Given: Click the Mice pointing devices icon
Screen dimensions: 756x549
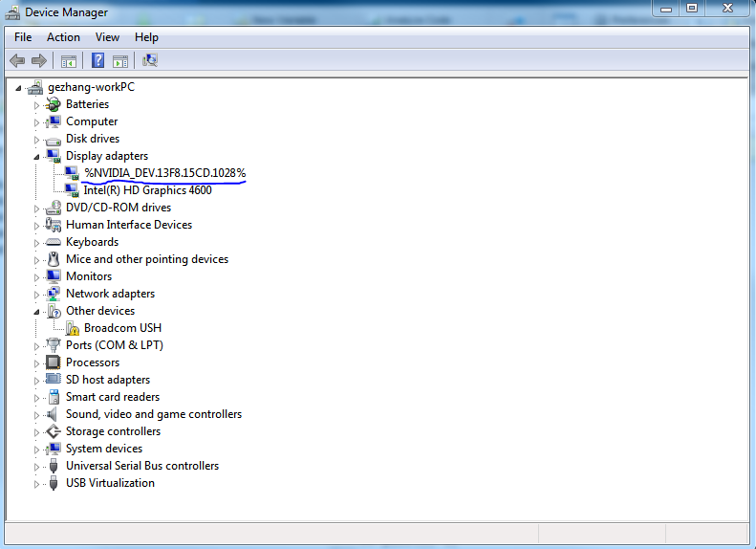Looking at the screenshot, I should (x=54, y=259).
